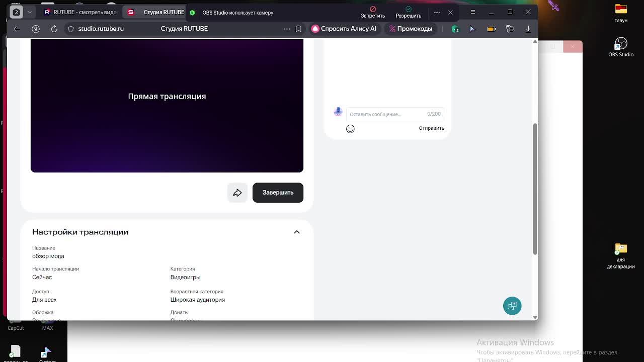Switch to the RUTUBE - смотреть видео tab

coord(81,13)
